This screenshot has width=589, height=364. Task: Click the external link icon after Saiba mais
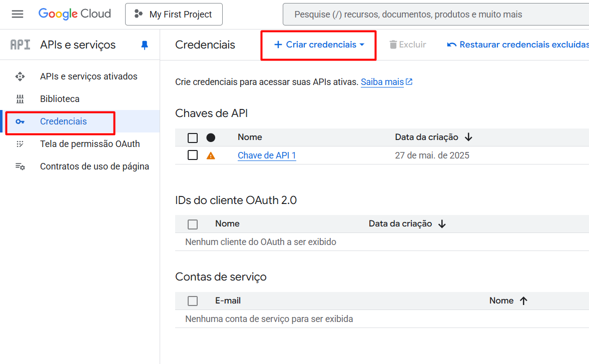(x=409, y=81)
